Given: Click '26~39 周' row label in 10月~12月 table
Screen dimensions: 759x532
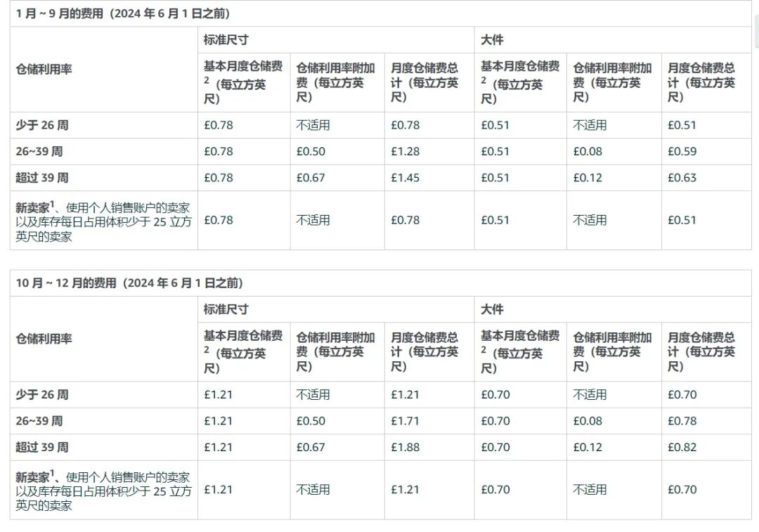Looking at the screenshot, I should (x=39, y=421).
